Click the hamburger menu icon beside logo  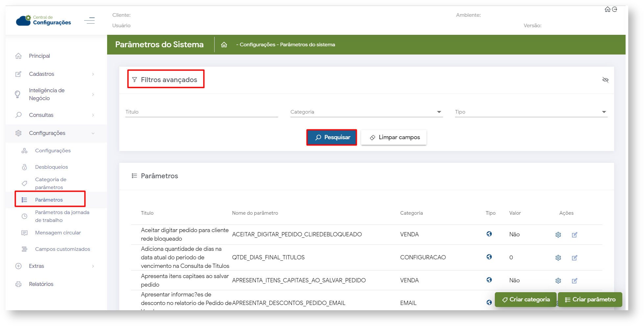coord(89,21)
